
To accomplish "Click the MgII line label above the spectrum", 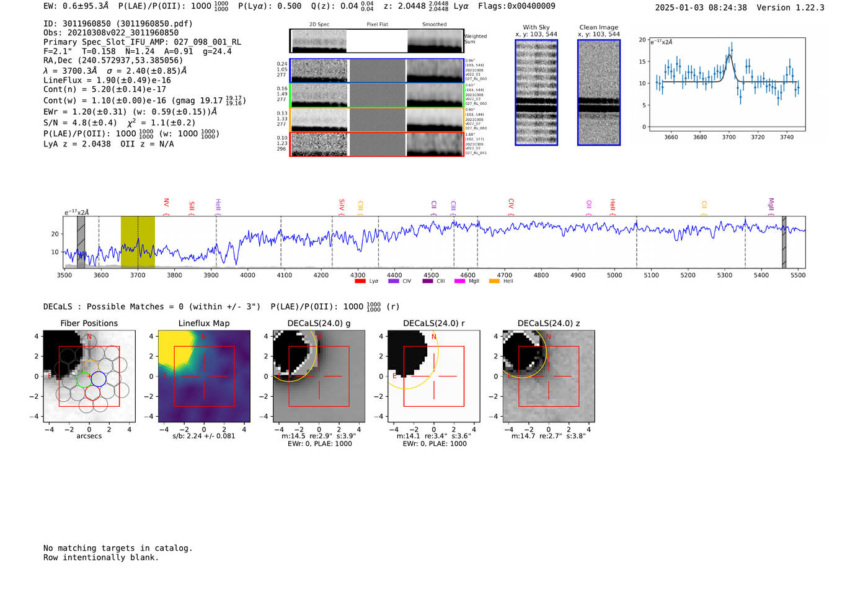I will click(771, 207).
